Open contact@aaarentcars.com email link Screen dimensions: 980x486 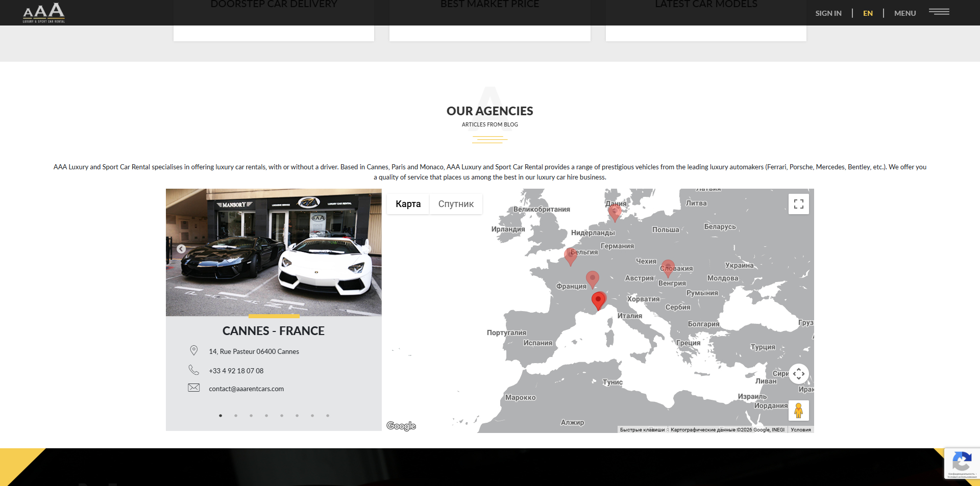pos(246,388)
